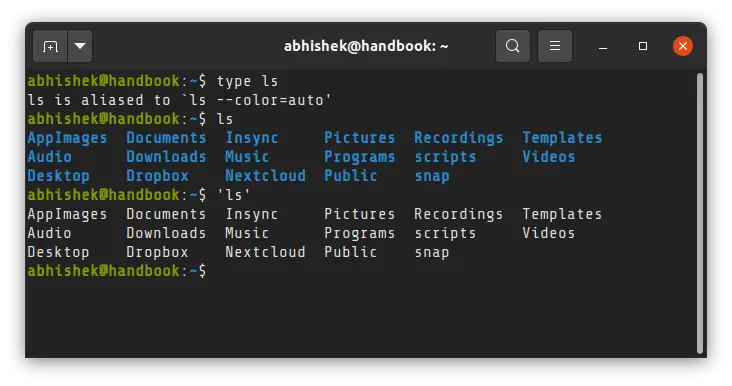The image size is (732, 386).
Task: Click the blue Documents directory name
Action: tap(166, 138)
